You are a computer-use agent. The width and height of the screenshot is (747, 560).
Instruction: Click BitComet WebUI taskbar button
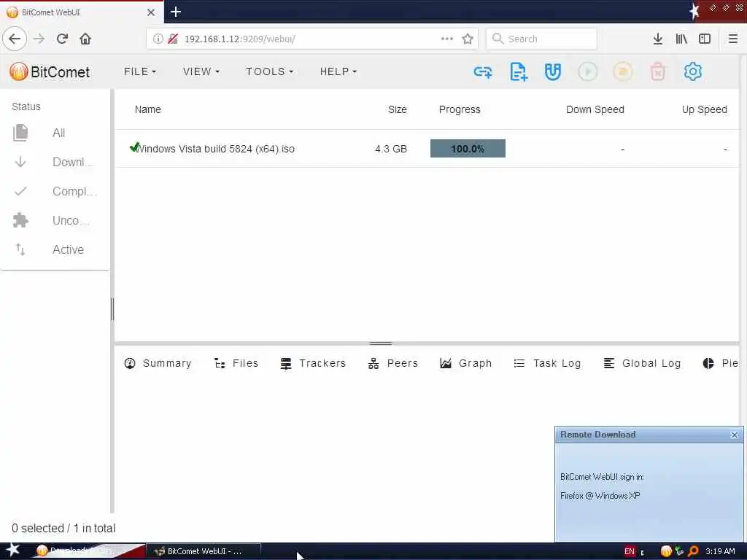click(204, 551)
